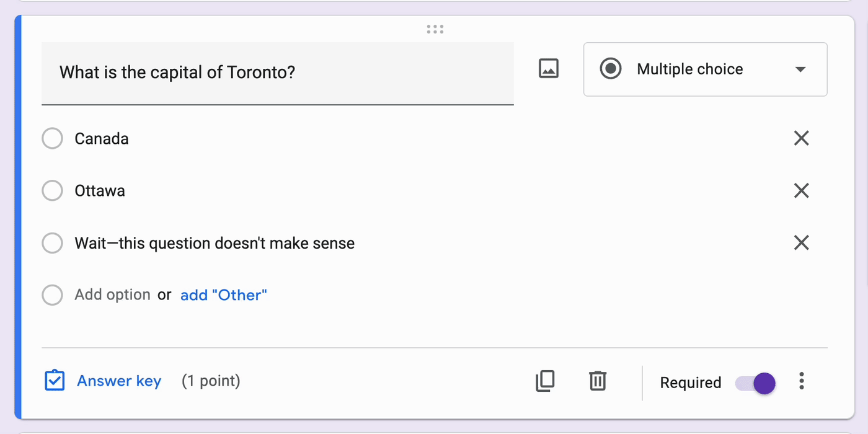The height and width of the screenshot is (434, 868).
Task: Open more options three-dot menu
Action: click(x=802, y=381)
